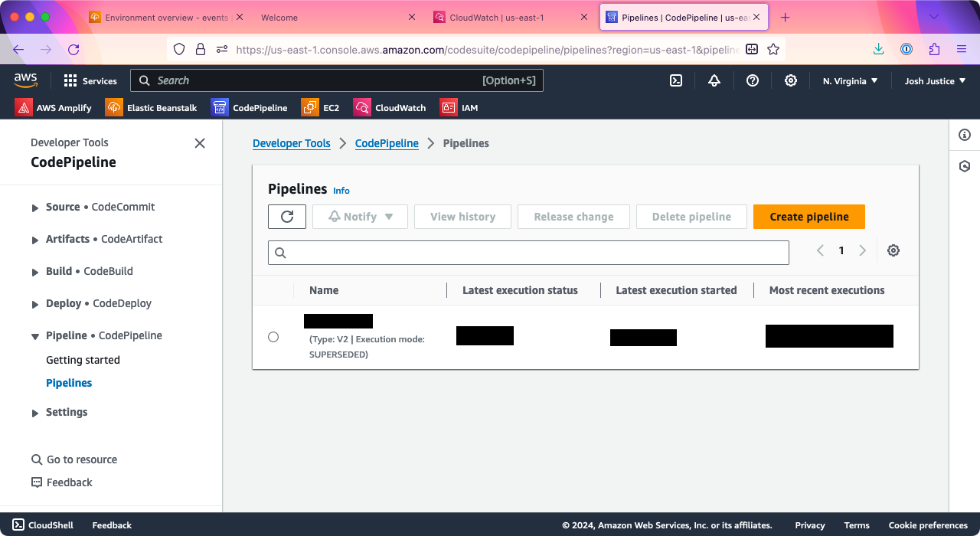Follow the CodePipeline breadcrumb link

tap(387, 143)
